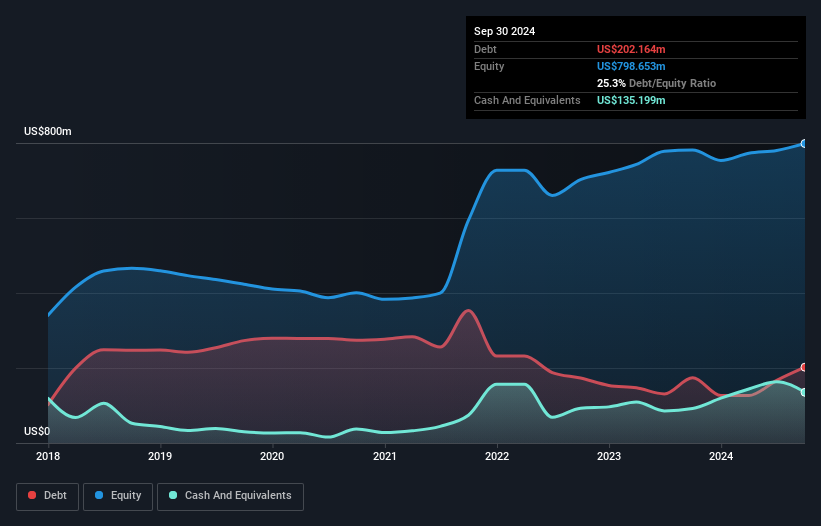Click the US$202.164m debt value
Image resolution: width=821 pixels, height=526 pixels.
[x=631, y=49]
